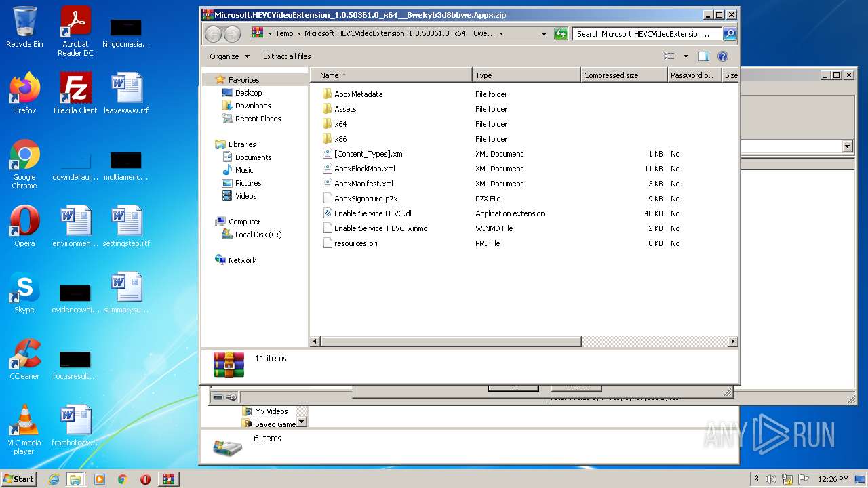Select Local Disk (C:) in navigation pane
The width and height of the screenshot is (868, 488).
258,235
